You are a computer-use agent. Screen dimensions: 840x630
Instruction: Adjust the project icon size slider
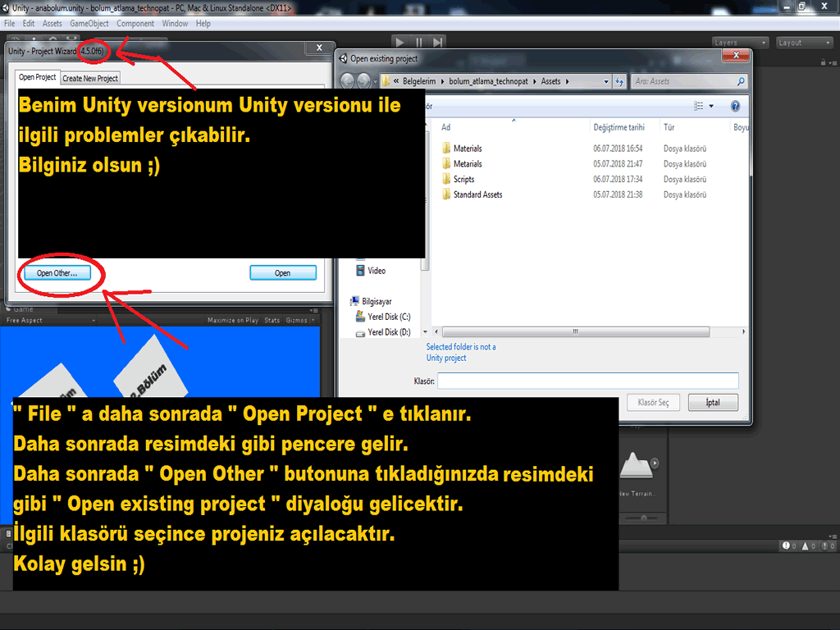point(643,518)
